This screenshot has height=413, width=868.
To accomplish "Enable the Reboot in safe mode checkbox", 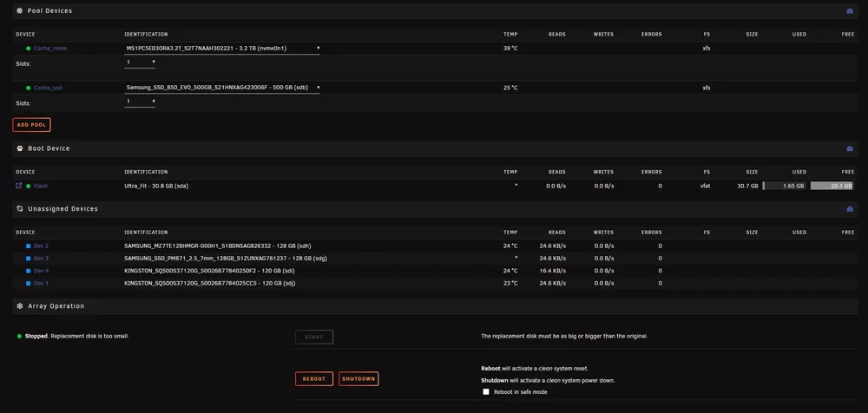I will click(x=486, y=391).
